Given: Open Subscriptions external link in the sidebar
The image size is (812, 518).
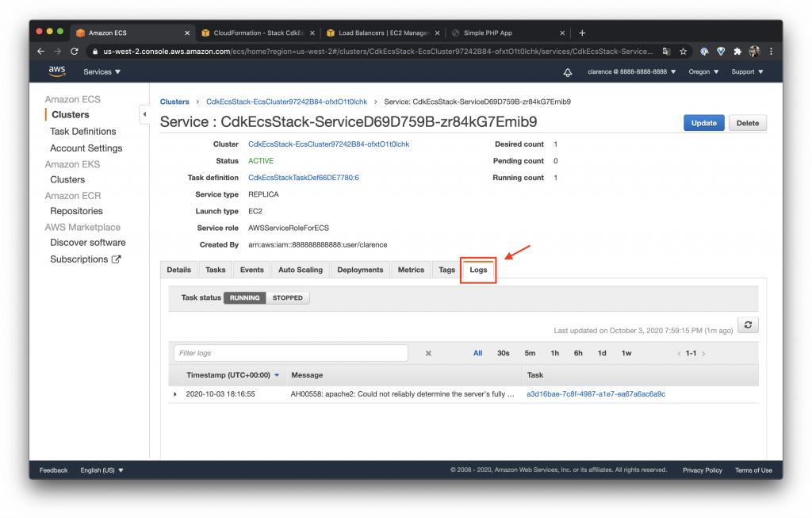Looking at the screenshot, I should [85, 259].
